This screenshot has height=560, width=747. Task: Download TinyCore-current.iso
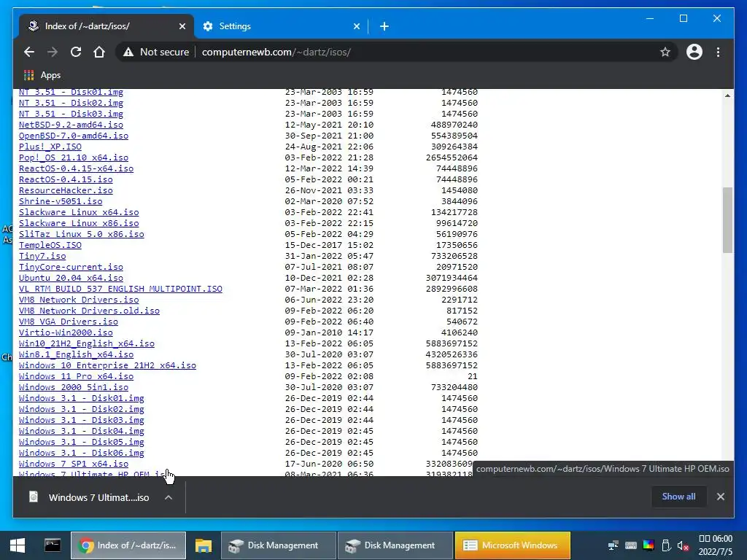click(x=71, y=267)
